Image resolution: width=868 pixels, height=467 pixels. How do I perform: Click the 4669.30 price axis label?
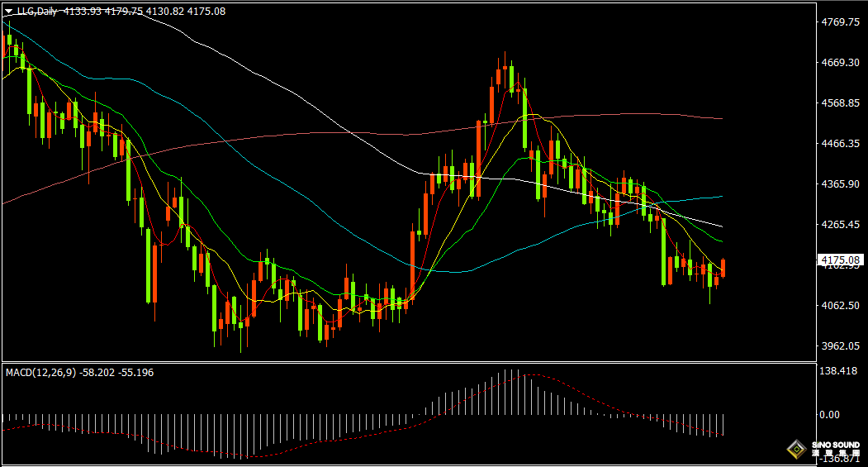pyautogui.click(x=840, y=63)
